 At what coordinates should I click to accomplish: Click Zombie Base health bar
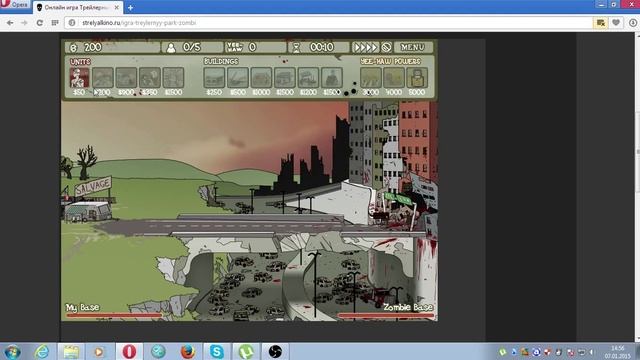pos(385,315)
